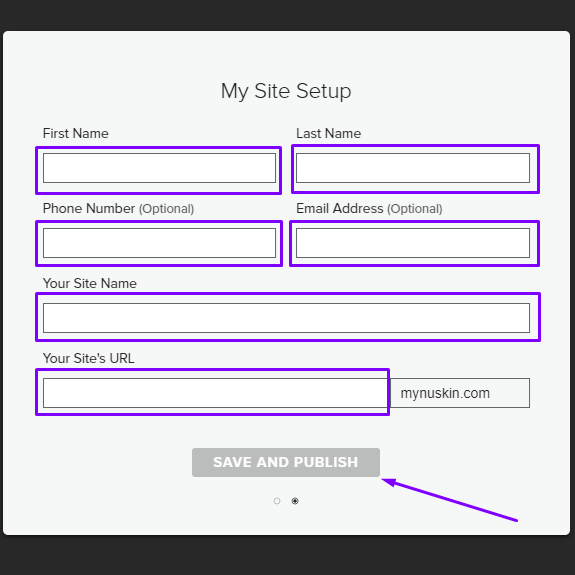Click into the First Name input field
This screenshot has width=575, height=575.
[x=159, y=168]
